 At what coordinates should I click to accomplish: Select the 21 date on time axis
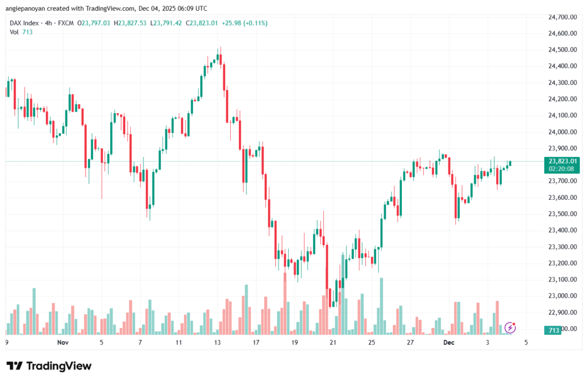click(333, 342)
